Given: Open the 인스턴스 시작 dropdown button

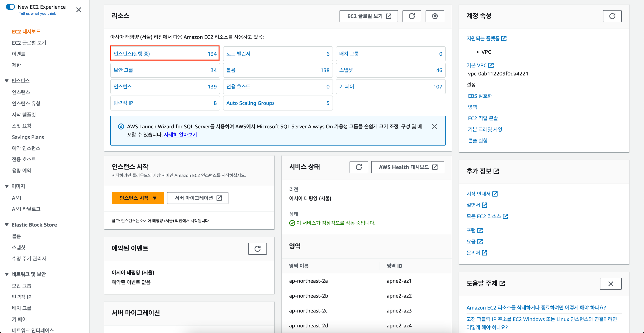Looking at the screenshot, I should [x=138, y=198].
